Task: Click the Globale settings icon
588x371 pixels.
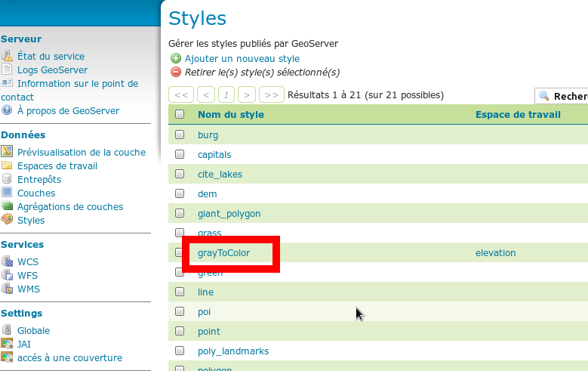Action: [7, 329]
